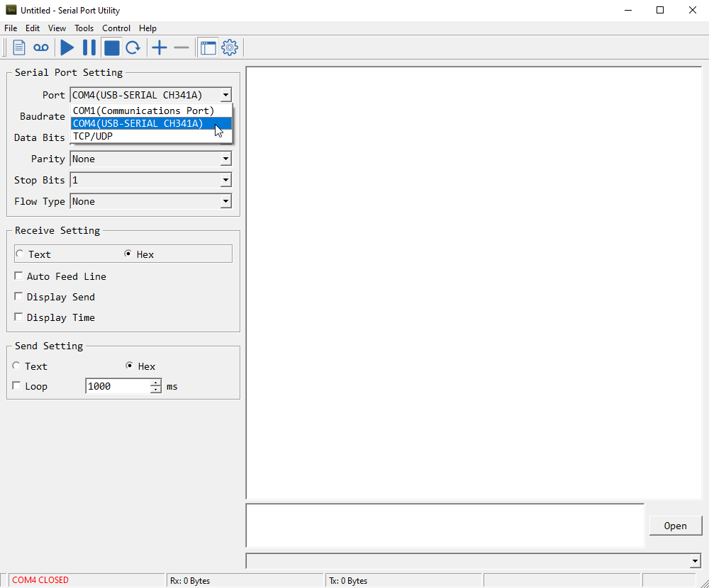
Task: Select TCP/UDP option in port list
Action: (x=93, y=136)
